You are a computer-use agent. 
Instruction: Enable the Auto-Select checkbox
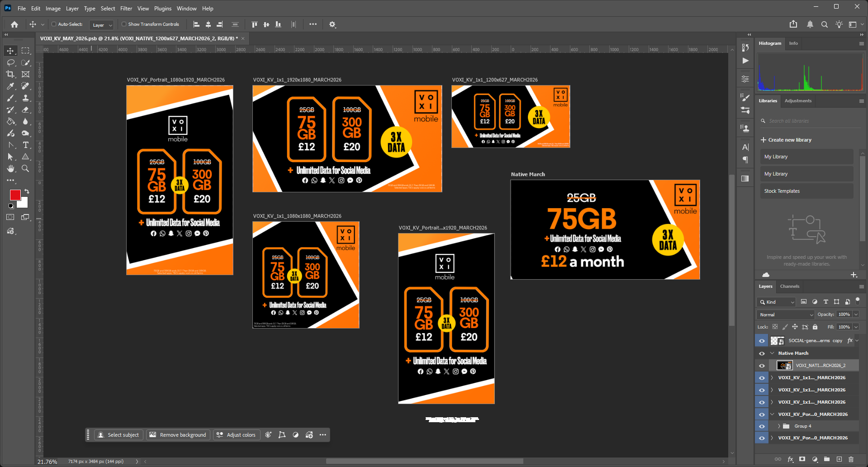(54, 24)
